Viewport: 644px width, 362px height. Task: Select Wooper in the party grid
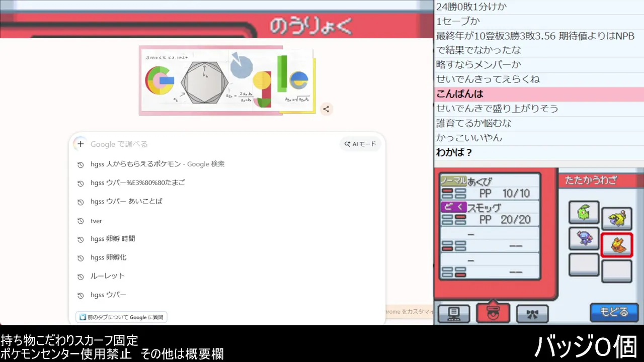(584, 238)
